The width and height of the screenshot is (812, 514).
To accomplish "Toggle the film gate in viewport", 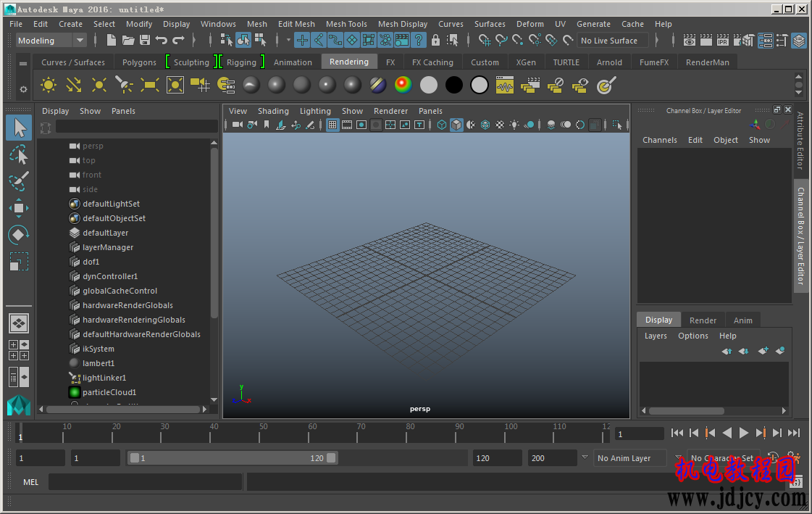I will tap(347, 125).
